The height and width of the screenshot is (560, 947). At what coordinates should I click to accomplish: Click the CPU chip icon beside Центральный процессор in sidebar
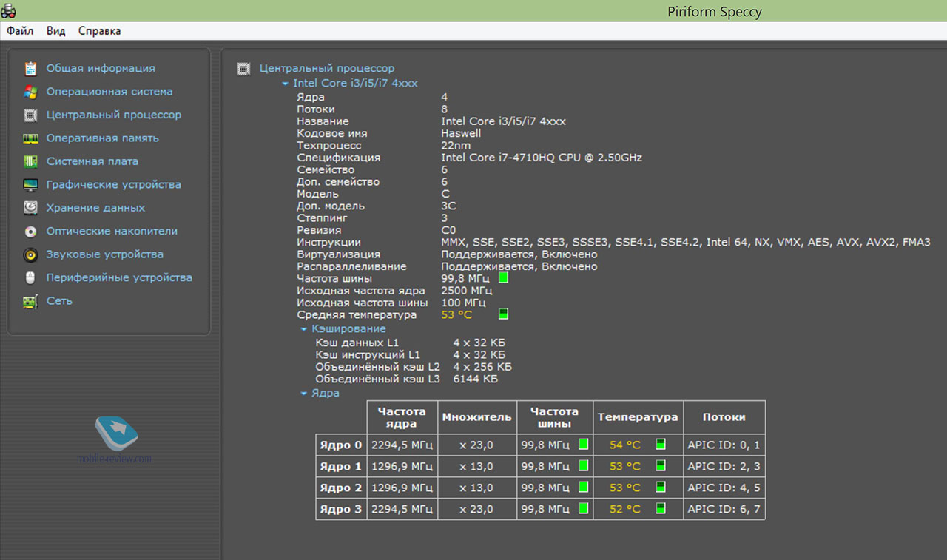click(30, 115)
